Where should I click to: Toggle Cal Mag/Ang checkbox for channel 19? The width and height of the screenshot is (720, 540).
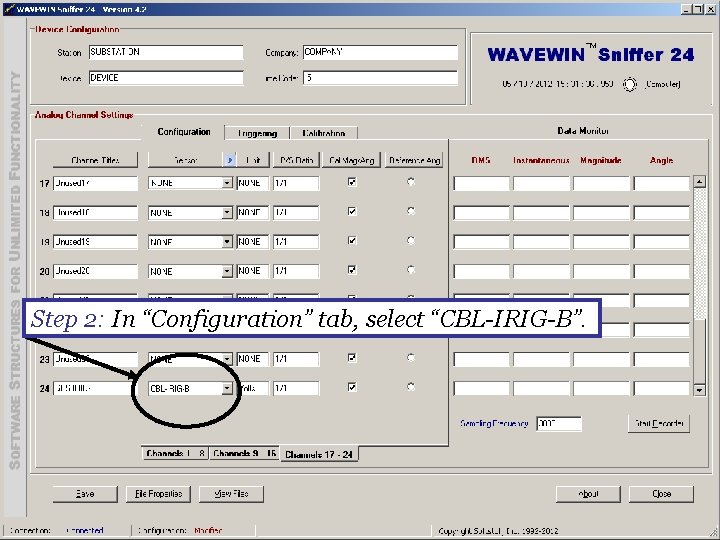coord(352,241)
